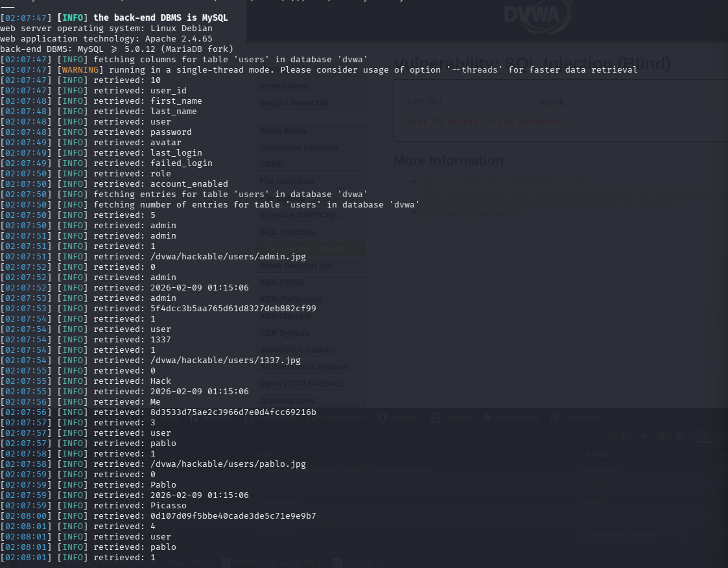
Task: Open the Performance panel in DevTools
Action: click(344, 418)
